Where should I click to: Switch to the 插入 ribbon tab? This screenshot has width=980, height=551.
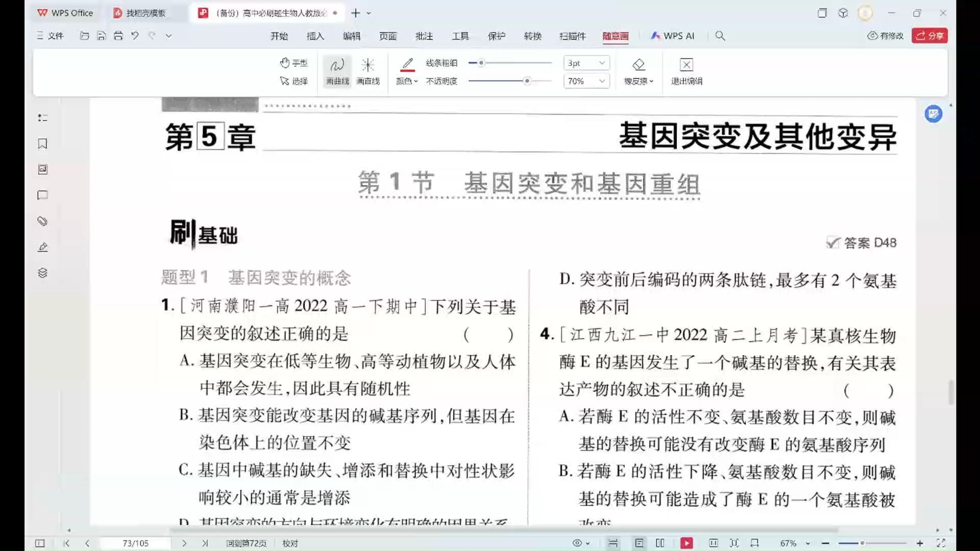point(315,36)
